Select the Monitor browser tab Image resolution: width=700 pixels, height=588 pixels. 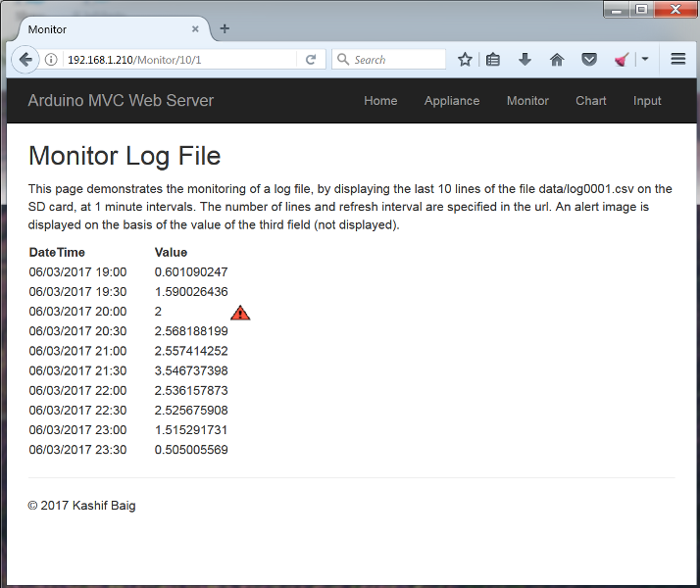coord(114,29)
